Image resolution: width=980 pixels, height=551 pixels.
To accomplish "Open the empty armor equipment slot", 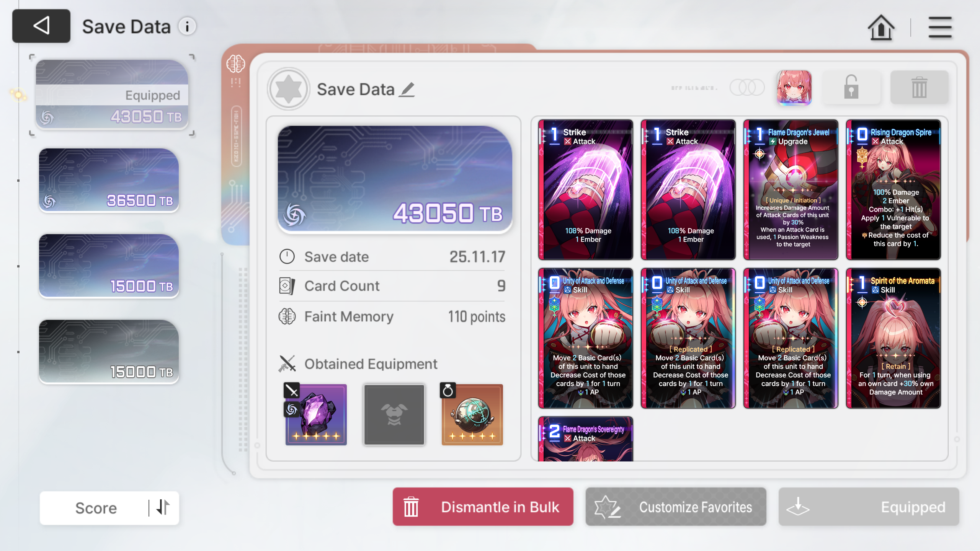I will coord(394,414).
